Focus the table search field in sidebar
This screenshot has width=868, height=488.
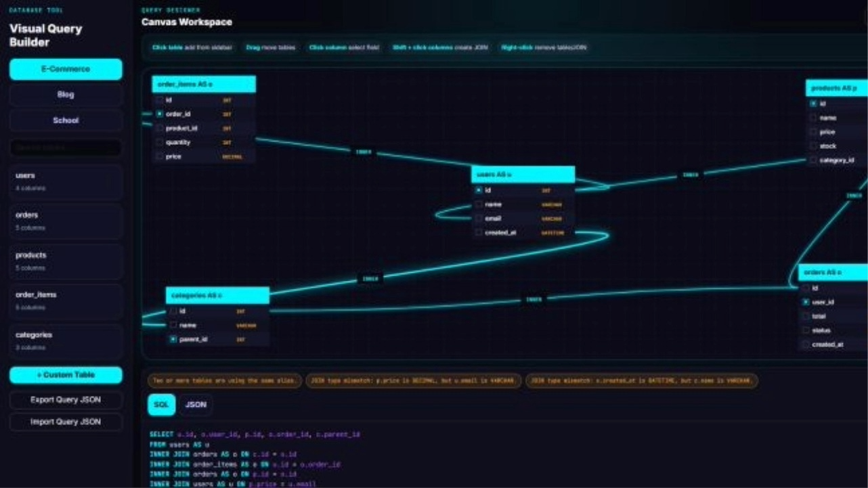click(66, 148)
